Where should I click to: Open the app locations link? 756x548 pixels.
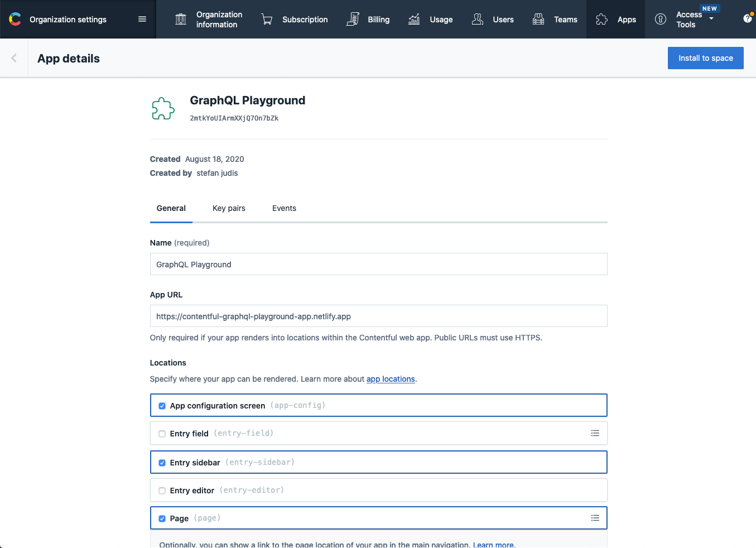click(x=391, y=379)
